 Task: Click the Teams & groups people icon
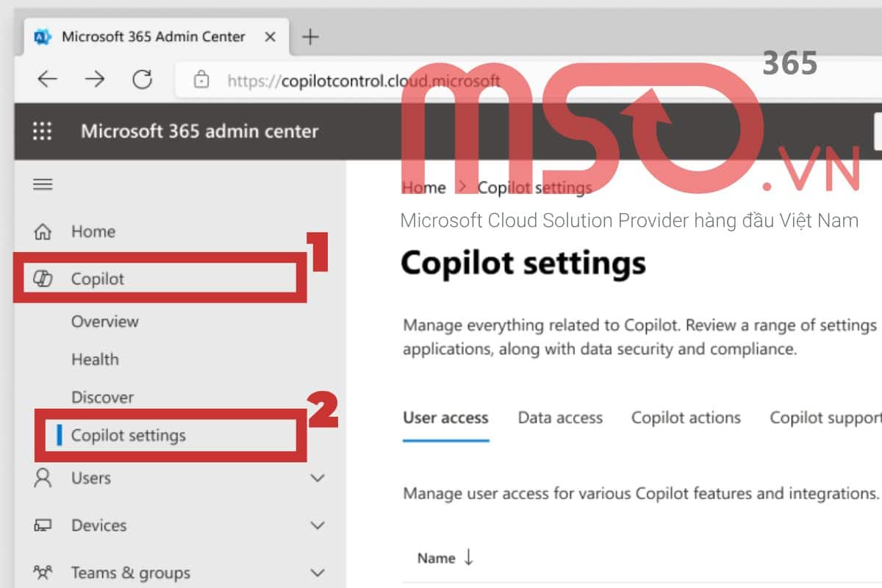point(43,573)
